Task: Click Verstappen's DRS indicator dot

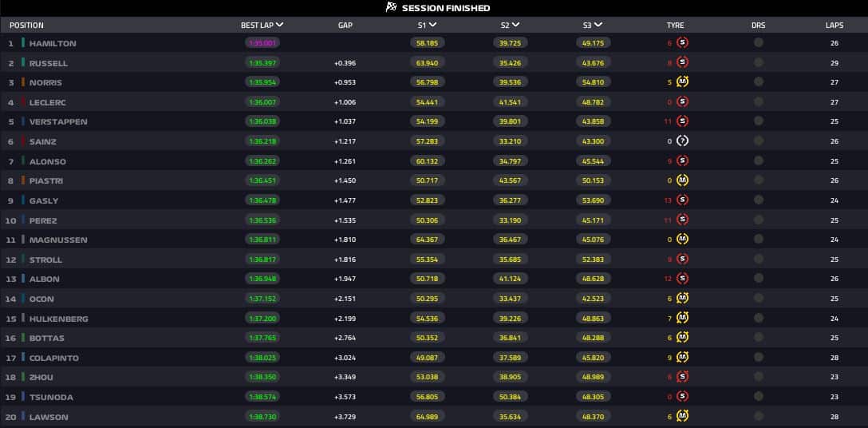Action: (759, 121)
